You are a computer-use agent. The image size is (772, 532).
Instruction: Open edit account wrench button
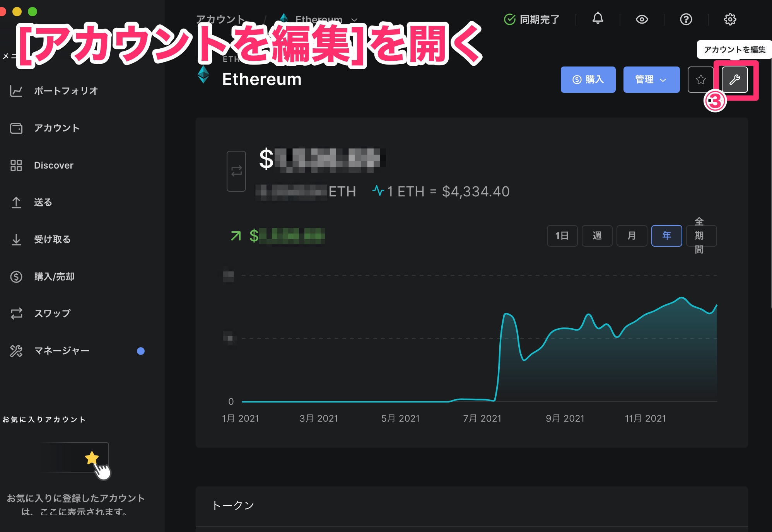[735, 80]
